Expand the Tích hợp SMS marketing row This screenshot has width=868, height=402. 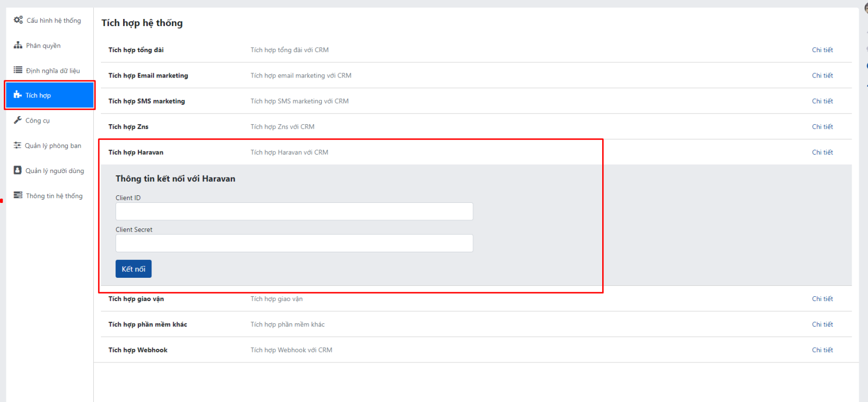[822, 101]
